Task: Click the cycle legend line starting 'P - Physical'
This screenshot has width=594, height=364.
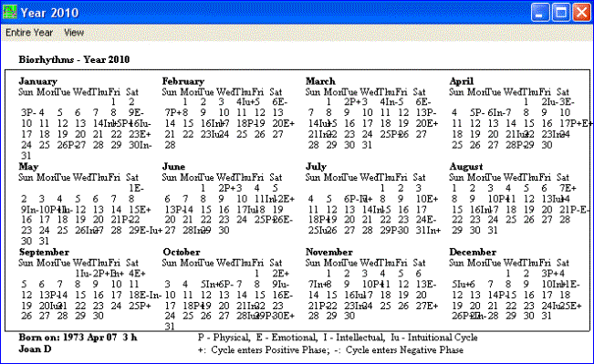Action: point(338,338)
